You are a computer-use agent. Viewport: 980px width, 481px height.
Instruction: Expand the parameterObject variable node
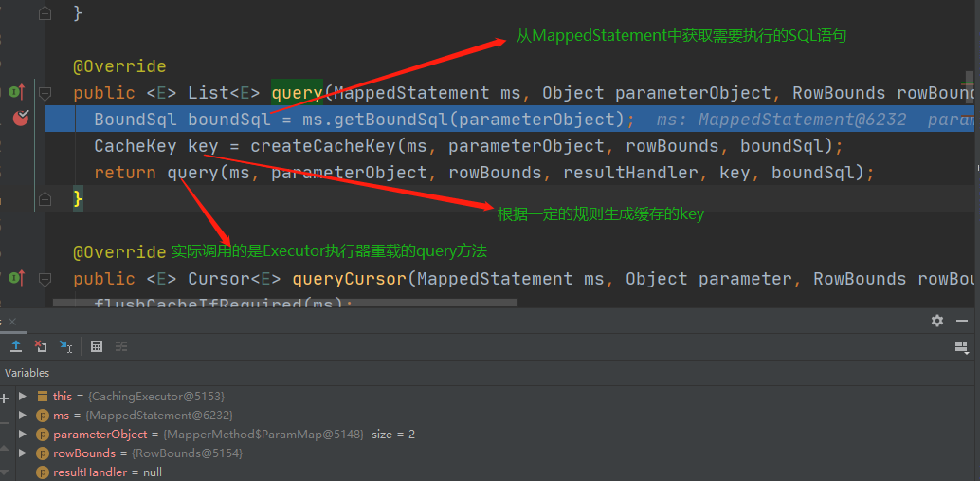tap(23, 434)
